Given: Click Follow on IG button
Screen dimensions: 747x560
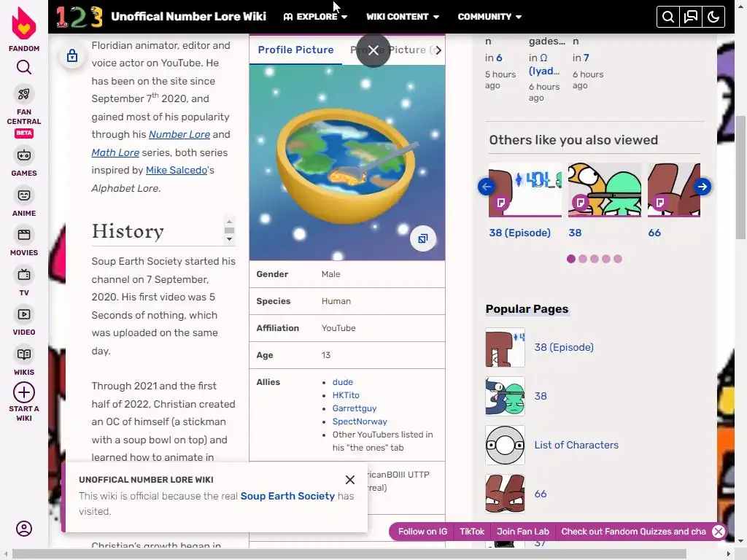Looking at the screenshot, I should pos(422,532).
